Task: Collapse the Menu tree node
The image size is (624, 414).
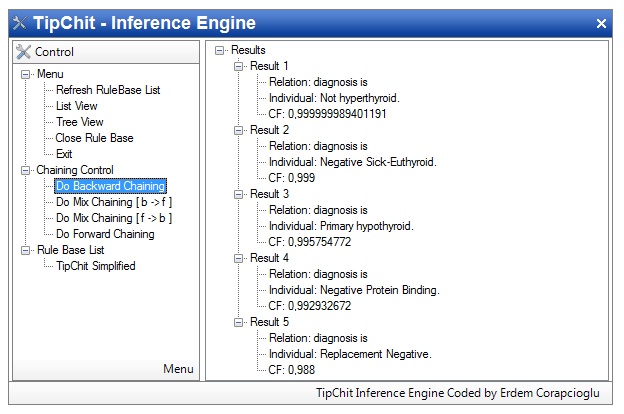Action: pos(26,74)
